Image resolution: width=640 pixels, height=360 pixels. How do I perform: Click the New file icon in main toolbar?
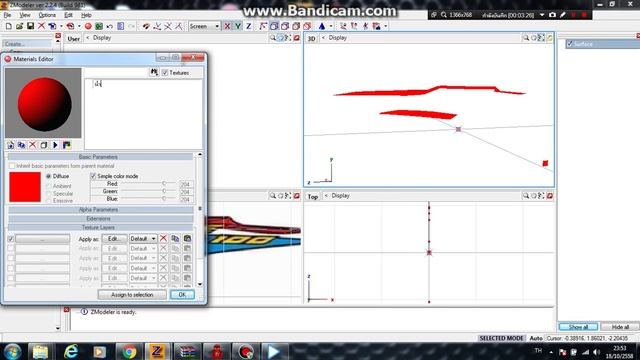(9, 26)
